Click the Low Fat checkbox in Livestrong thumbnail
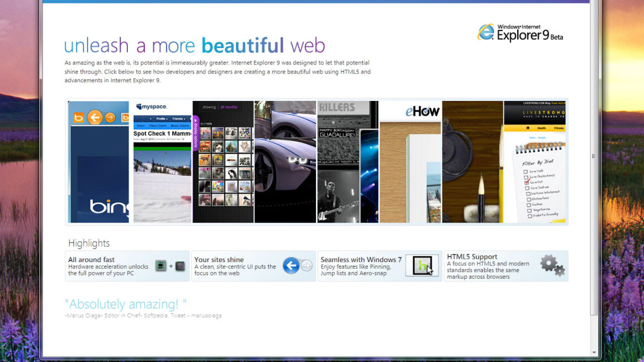 [x=527, y=182]
